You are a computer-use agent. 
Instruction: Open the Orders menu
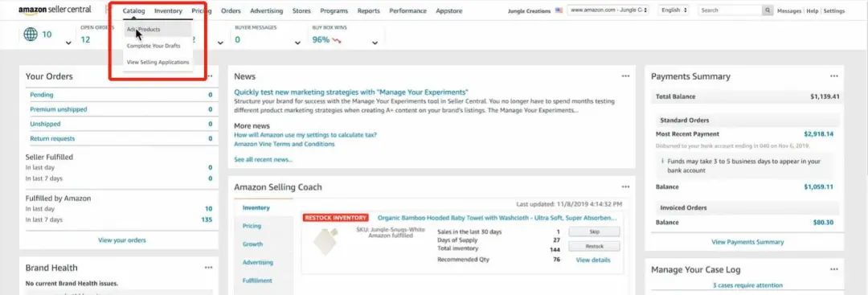click(x=231, y=11)
